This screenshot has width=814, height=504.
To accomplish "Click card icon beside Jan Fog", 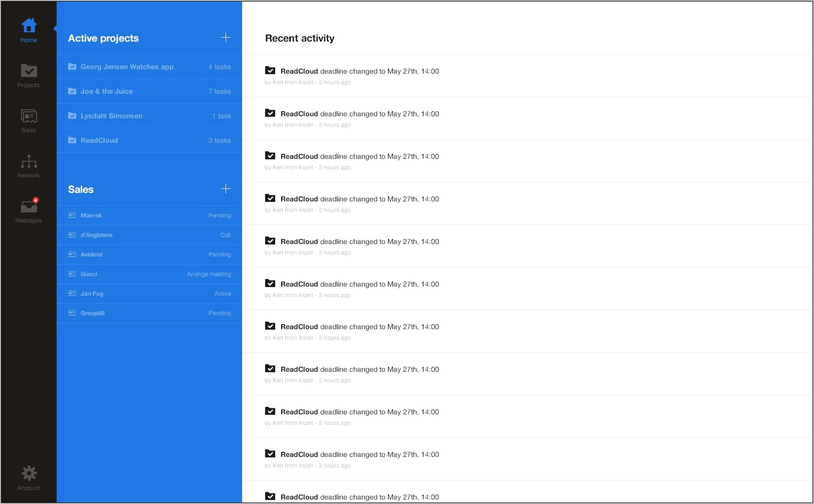I will 72,294.
